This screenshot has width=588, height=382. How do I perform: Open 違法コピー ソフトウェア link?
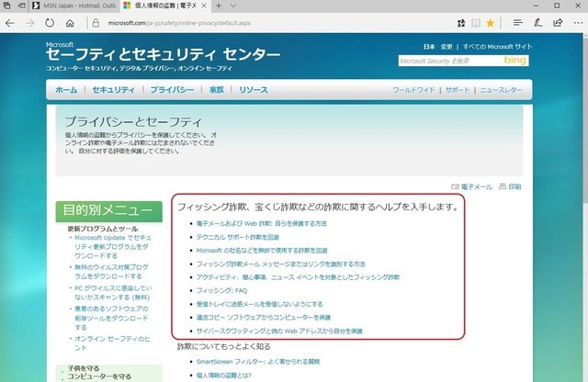pos(264,318)
